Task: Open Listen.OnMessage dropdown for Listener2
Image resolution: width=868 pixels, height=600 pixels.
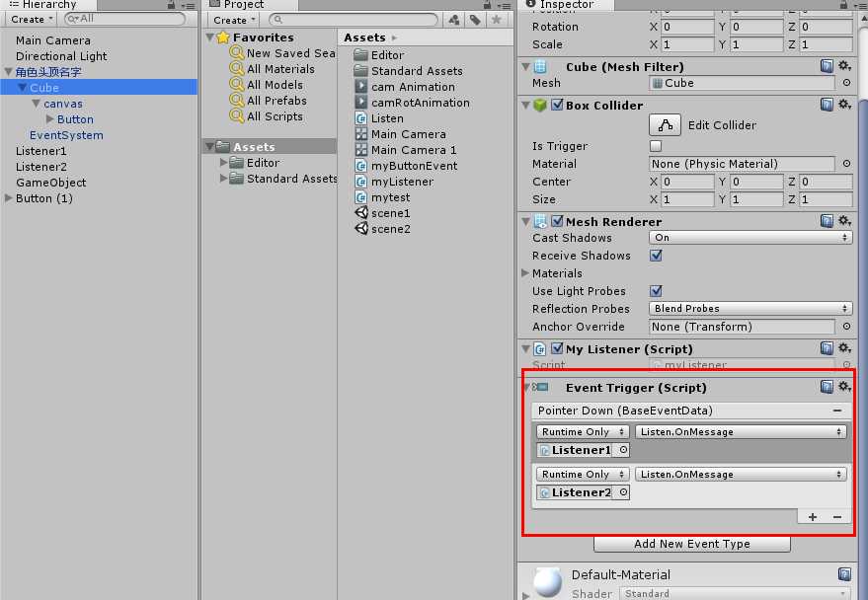Action: (741, 474)
